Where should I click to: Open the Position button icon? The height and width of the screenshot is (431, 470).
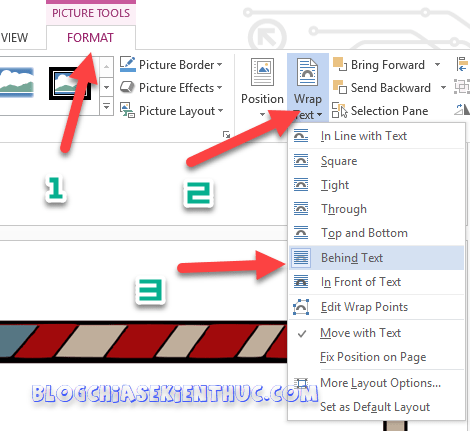(262, 72)
